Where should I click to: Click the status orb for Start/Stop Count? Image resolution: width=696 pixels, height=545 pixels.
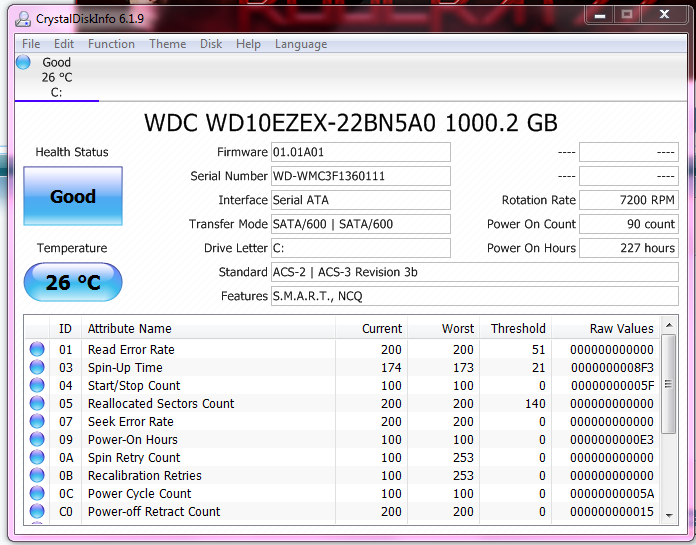[x=37, y=385]
